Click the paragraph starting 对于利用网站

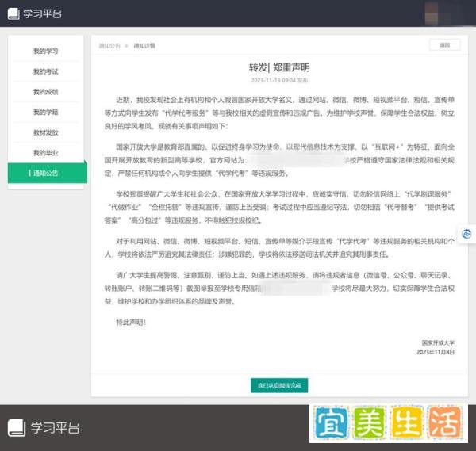279,248
